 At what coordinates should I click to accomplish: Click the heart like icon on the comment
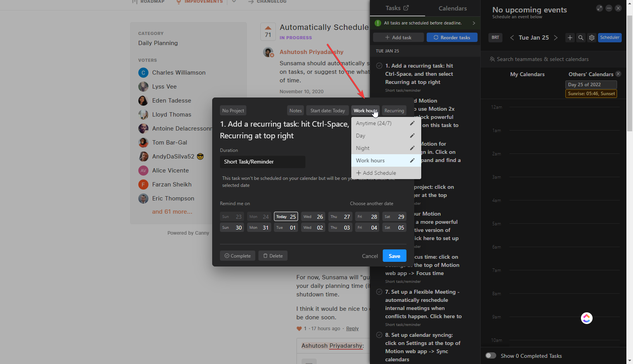click(299, 329)
